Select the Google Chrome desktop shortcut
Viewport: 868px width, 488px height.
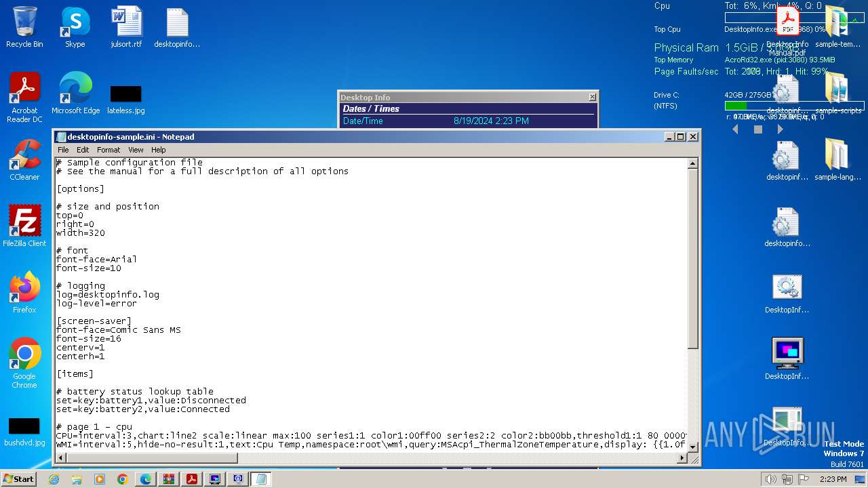tap(24, 363)
